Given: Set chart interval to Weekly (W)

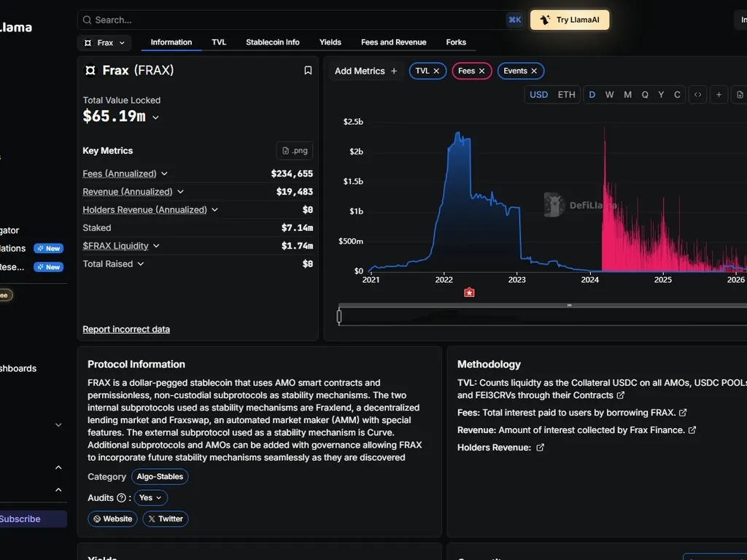Looking at the screenshot, I should (x=609, y=95).
